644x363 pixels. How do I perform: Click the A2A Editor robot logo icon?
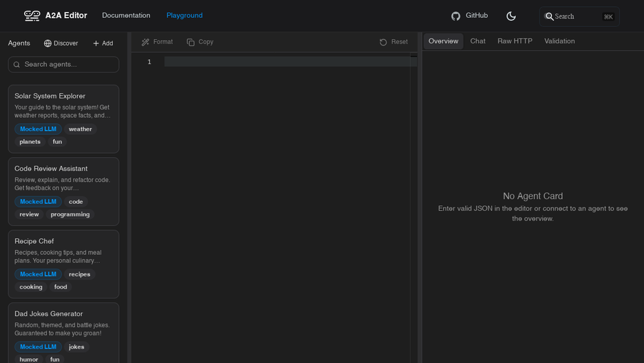(32, 16)
